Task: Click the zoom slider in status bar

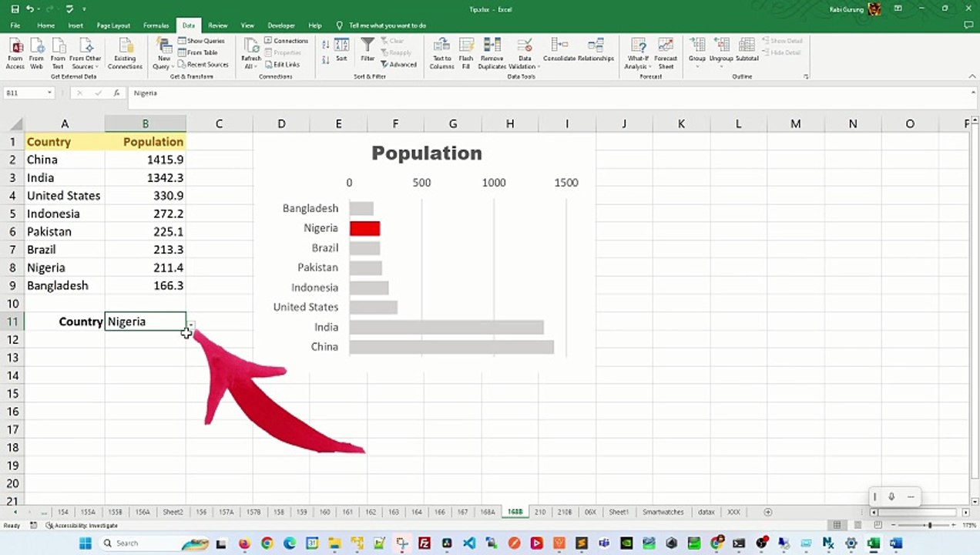Action: click(930, 526)
